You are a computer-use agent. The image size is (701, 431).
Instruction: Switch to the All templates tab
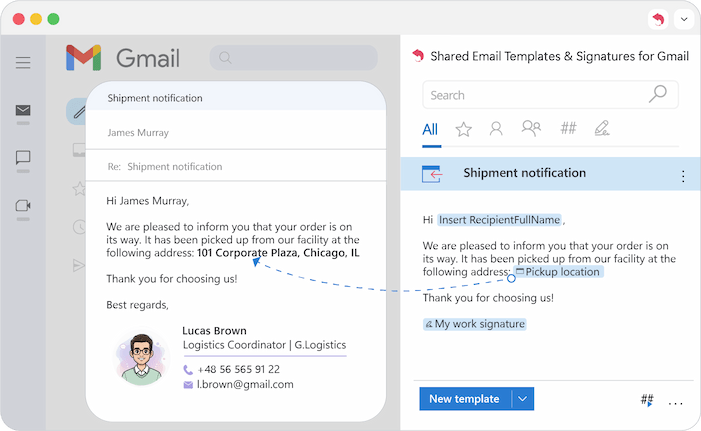click(x=430, y=130)
